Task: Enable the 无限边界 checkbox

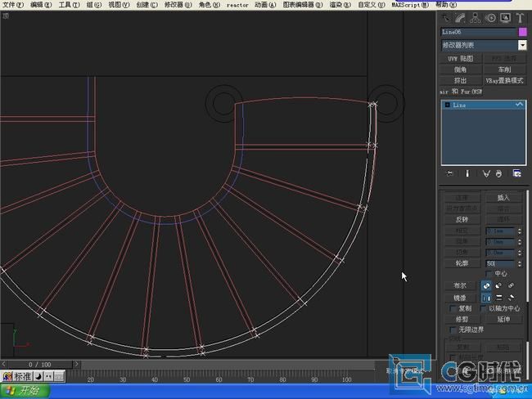Action: pyautogui.click(x=453, y=330)
